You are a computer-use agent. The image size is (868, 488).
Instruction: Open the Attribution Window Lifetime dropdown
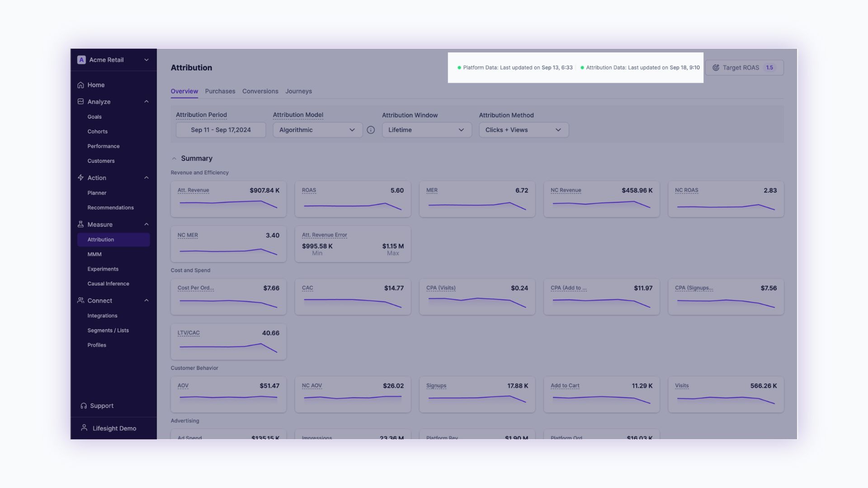(426, 130)
